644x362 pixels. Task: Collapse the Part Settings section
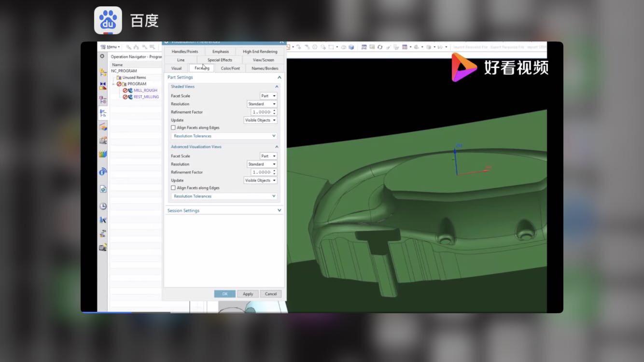click(279, 77)
